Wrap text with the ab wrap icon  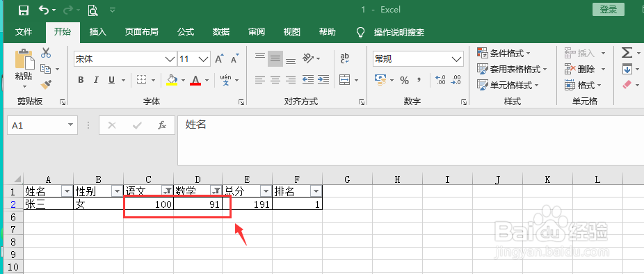(x=345, y=58)
